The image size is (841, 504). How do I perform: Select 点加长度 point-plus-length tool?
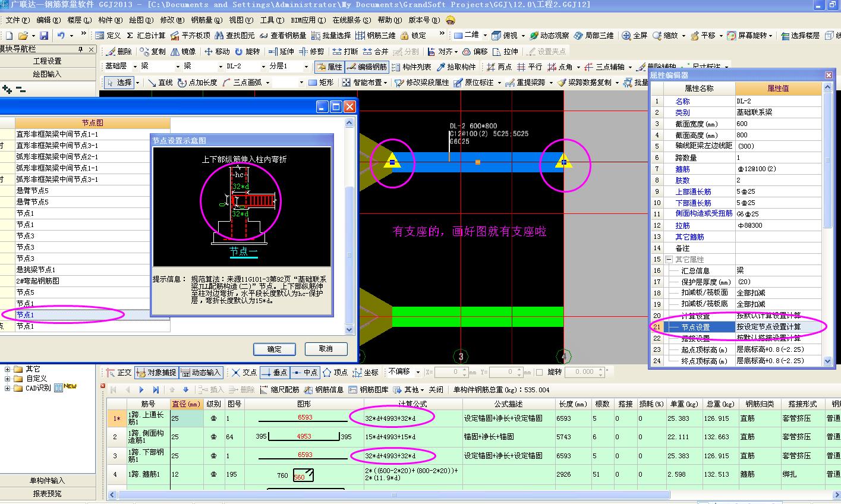[197, 83]
